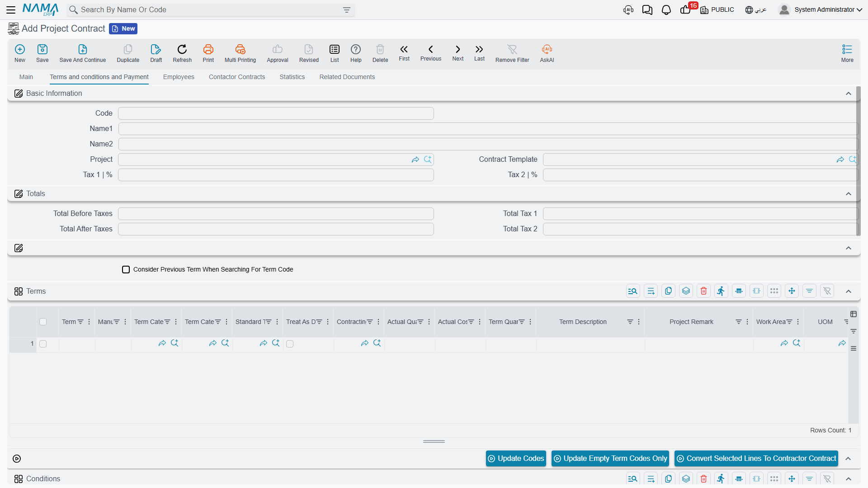
Task: Click the Tax 1 | % field
Action: click(276, 175)
